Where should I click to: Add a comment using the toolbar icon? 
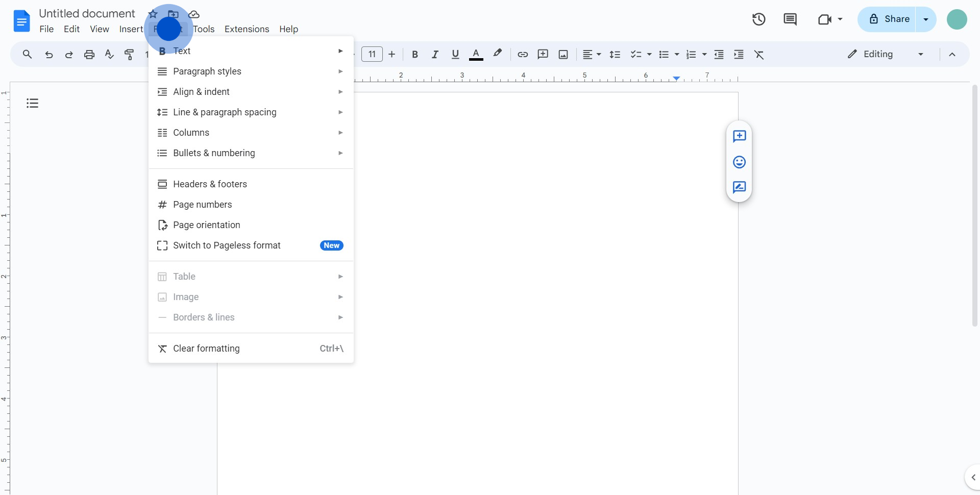(543, 54)
